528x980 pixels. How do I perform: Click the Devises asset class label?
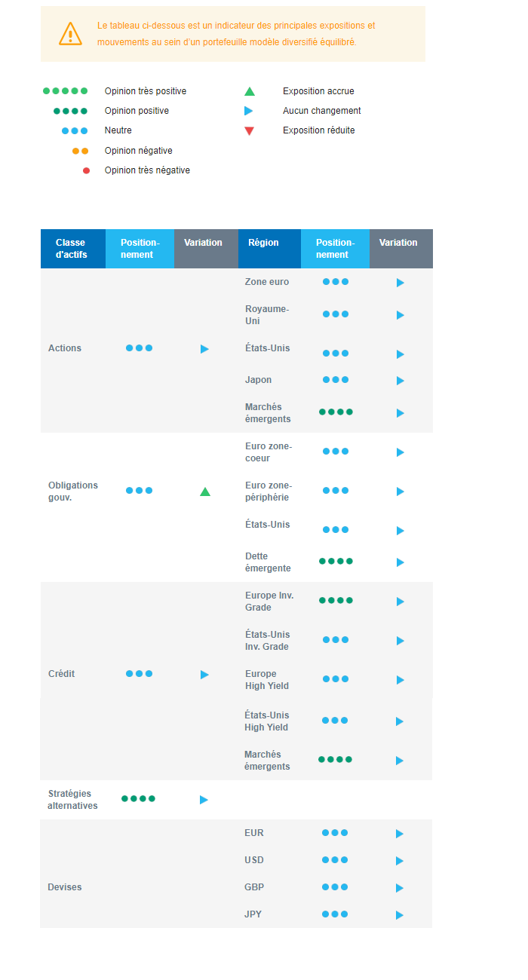tap(65, 887)
